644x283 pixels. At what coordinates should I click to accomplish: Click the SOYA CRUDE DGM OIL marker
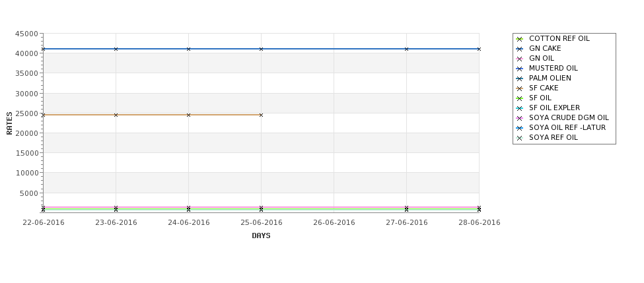click(520, 118)
